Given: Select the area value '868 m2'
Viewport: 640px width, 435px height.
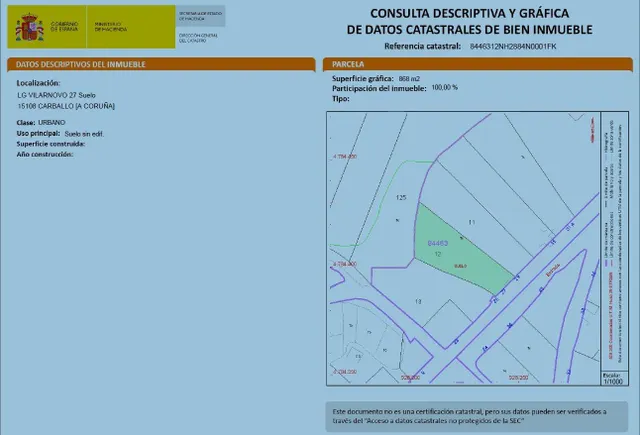Looking at the screenshot, I should (409, 79).
